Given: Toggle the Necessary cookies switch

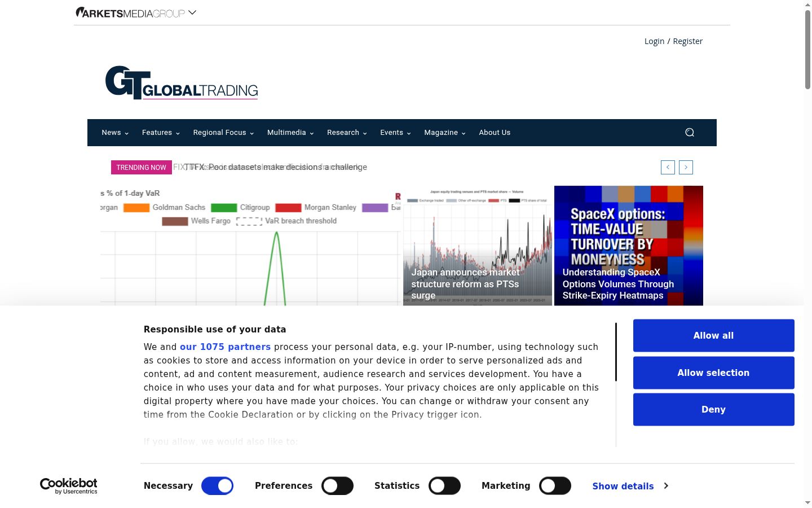Looking at the screenshot, I should click(217, 486).
